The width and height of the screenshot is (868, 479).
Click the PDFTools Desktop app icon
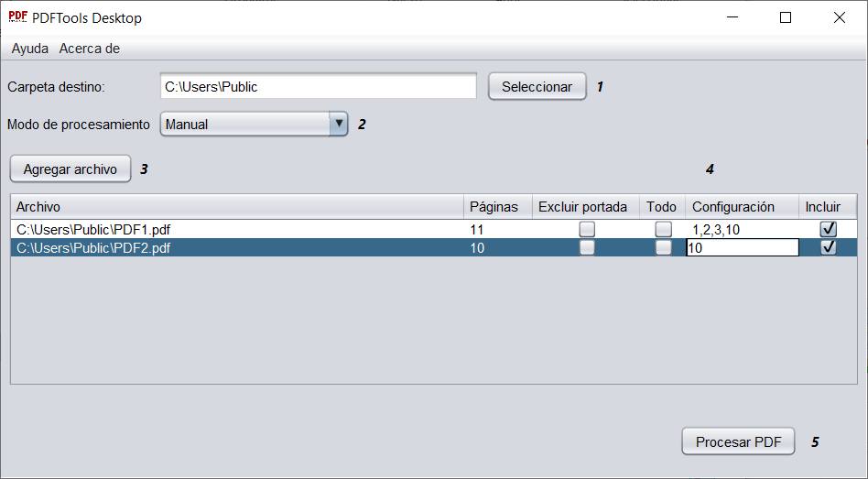click(17, 17)
